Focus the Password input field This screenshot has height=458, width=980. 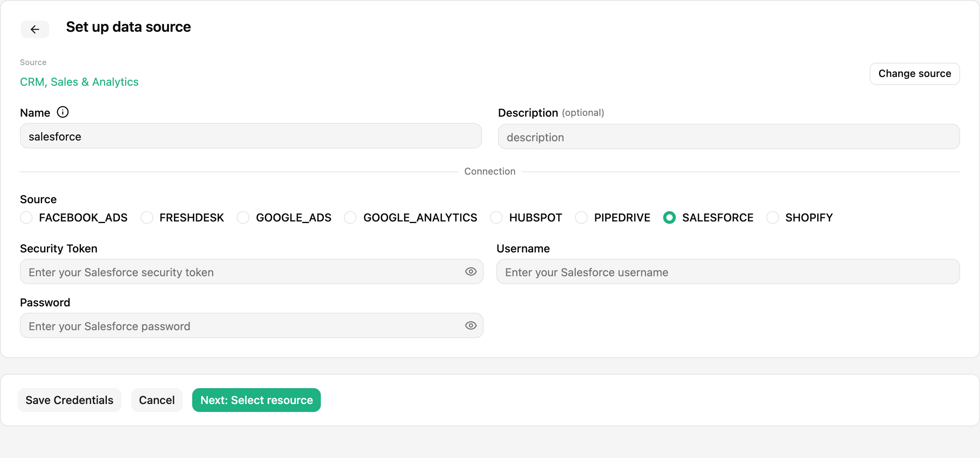pyautogui.click(x=252, y=326)
